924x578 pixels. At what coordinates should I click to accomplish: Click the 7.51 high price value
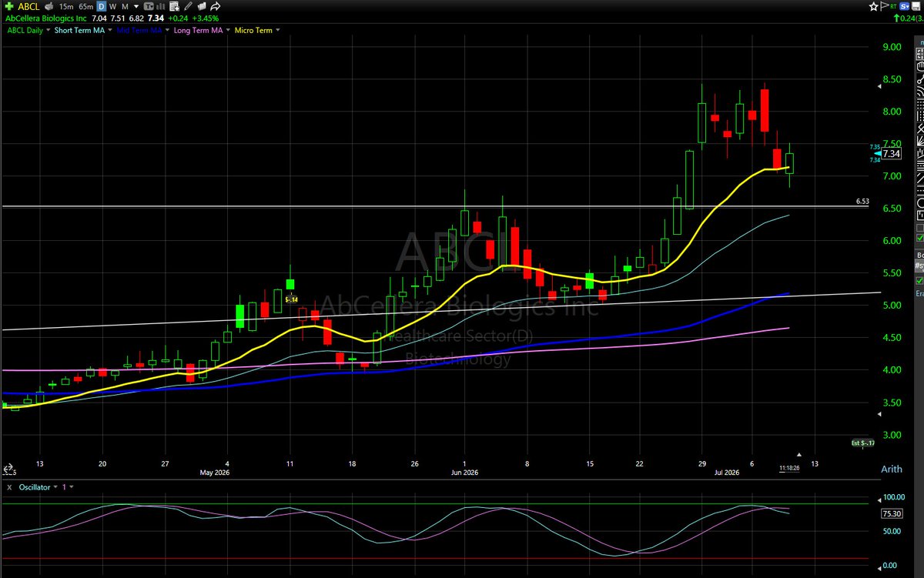pyautogui.click(x=117, y=18)
